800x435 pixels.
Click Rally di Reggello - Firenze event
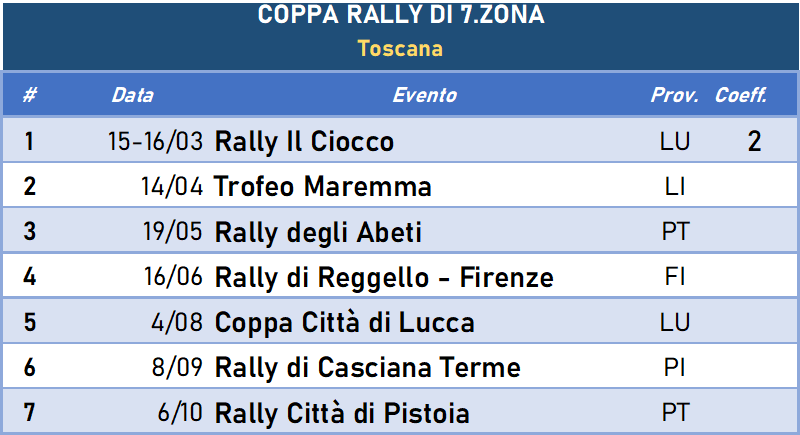[384, 277]
